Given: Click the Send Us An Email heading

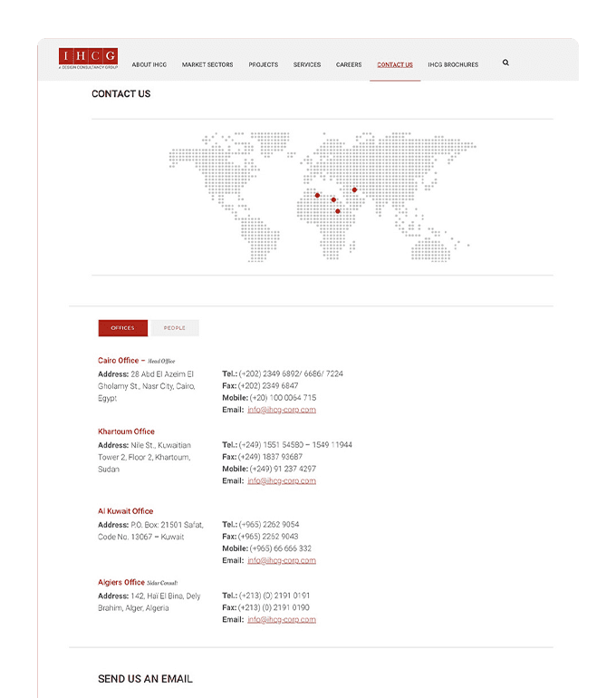Looking at the screenshot, I should point(146,679).
